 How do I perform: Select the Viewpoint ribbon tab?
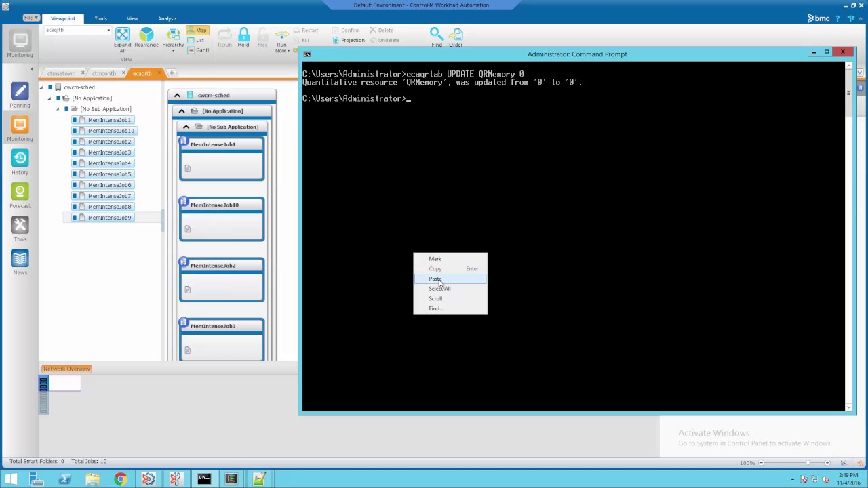63,18
